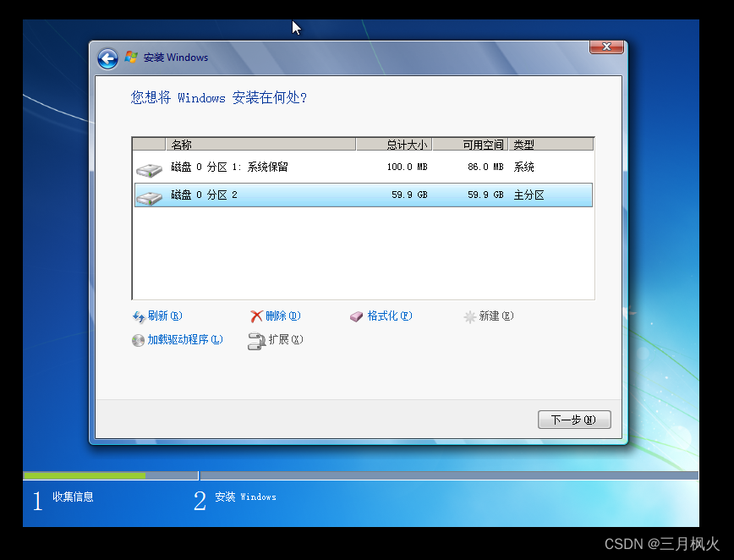The width and height of the screenshot is (734, 560).
Task: Click the 主分区 type cell
Action: pos(529,195)
